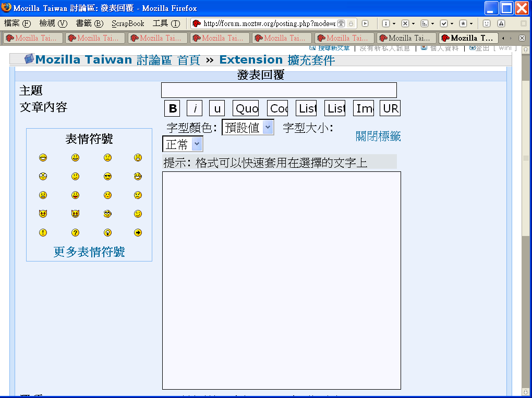Insert the cool sunglasses smiley
Image resolution: width=532 pixels, height=398 pixels.
pos(107,176)
